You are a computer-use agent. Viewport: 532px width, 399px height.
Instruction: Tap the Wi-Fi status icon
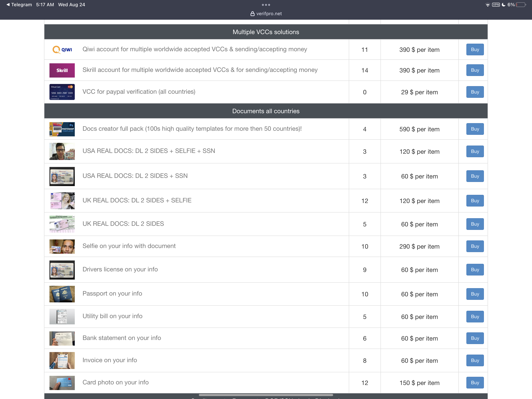[x=488, y=5]
